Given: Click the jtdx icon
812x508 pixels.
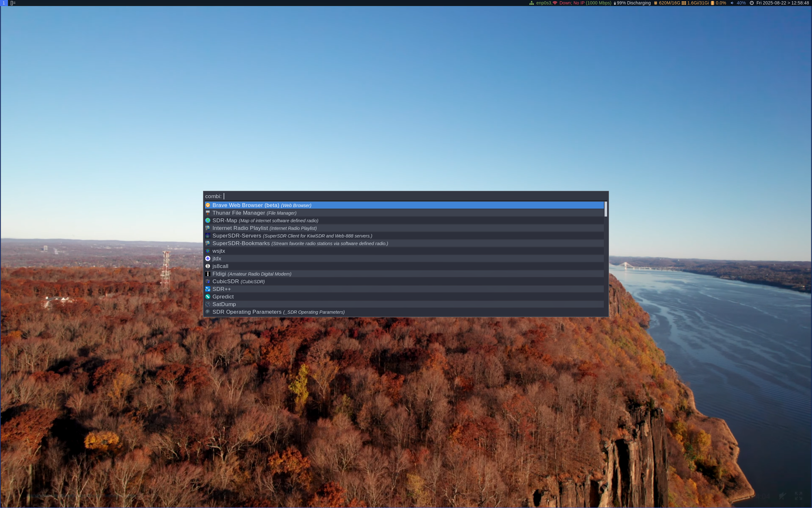Looking at the screenshot, I should [x=208, y=258].
